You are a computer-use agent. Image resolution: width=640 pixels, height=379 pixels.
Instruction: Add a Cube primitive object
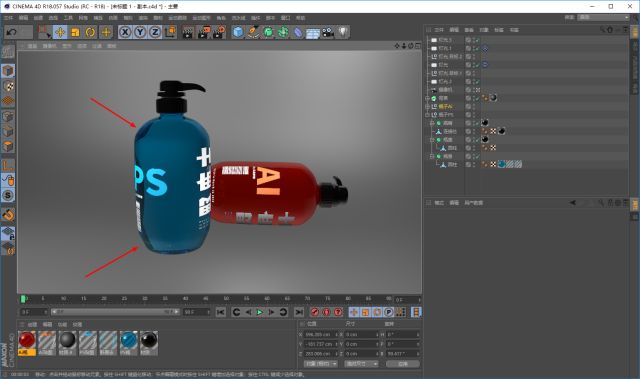click(x=238, y=32)
